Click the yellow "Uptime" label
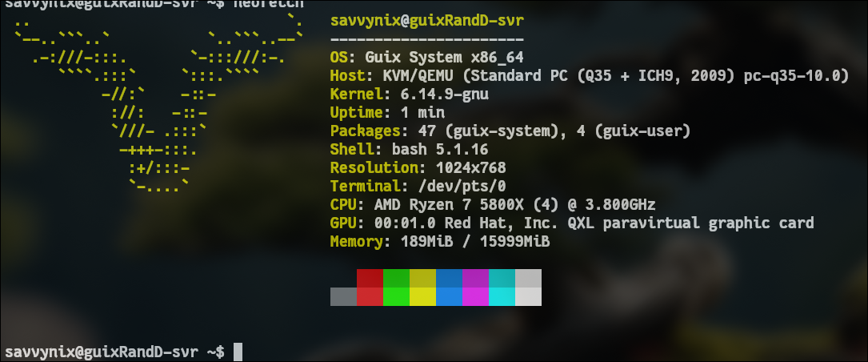 357,113
